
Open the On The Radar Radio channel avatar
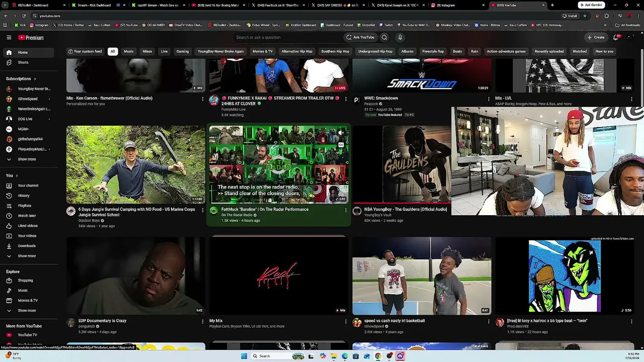[x=214, y=211]
